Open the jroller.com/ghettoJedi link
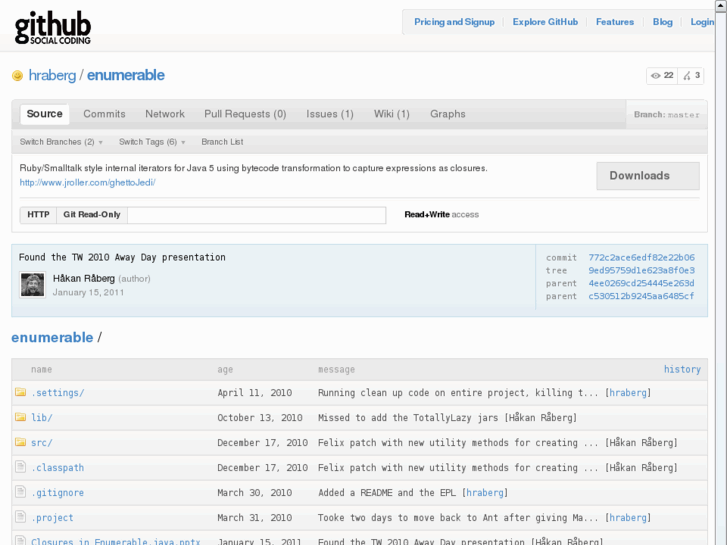The width and height of the screenshot is (727, 545). click(x=87, y=183)
